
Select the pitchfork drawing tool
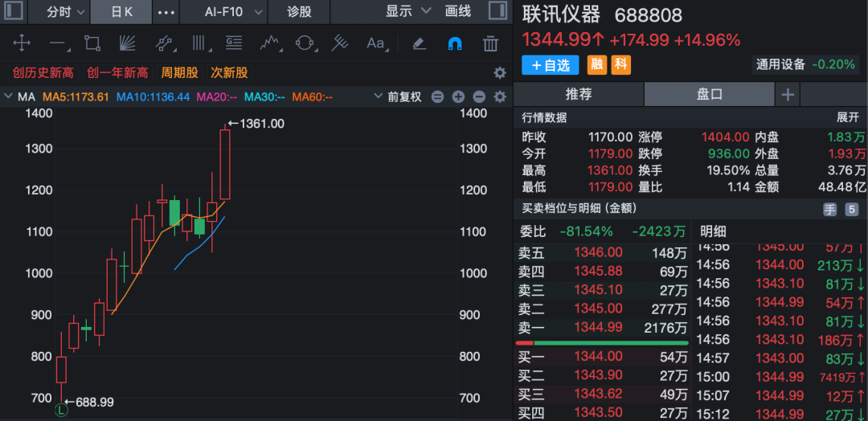click(x=339, y=43)
